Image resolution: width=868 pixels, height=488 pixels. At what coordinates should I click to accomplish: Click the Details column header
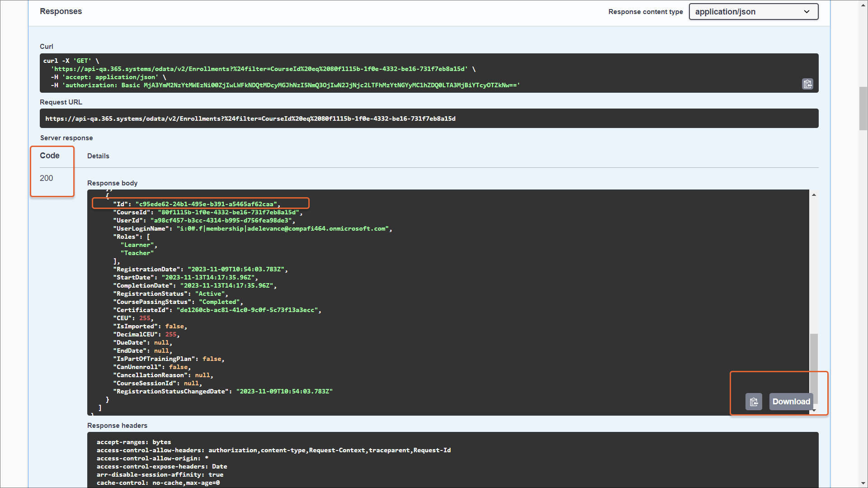pyautogui.click(x=98, y=156)
